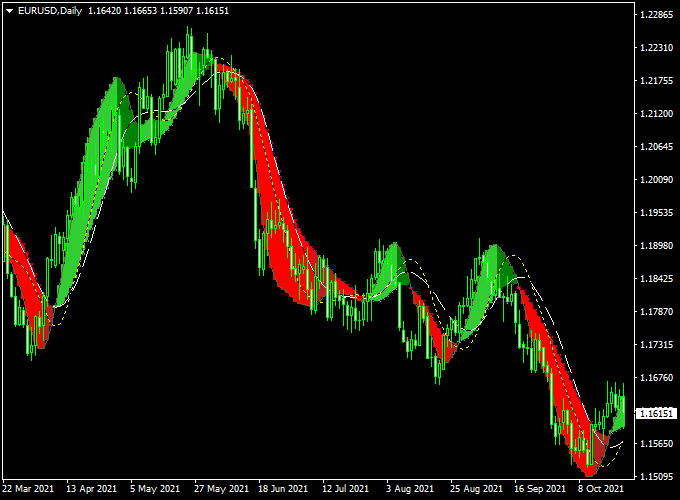Select the 5 May 2021 date label

[x=155, y=489]
